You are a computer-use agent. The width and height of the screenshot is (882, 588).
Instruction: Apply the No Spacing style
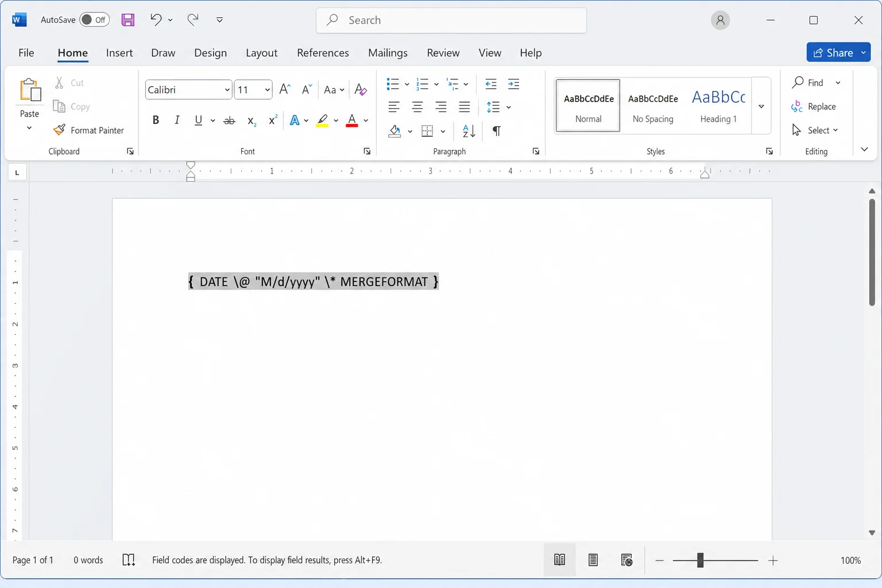tap(653, 106)
